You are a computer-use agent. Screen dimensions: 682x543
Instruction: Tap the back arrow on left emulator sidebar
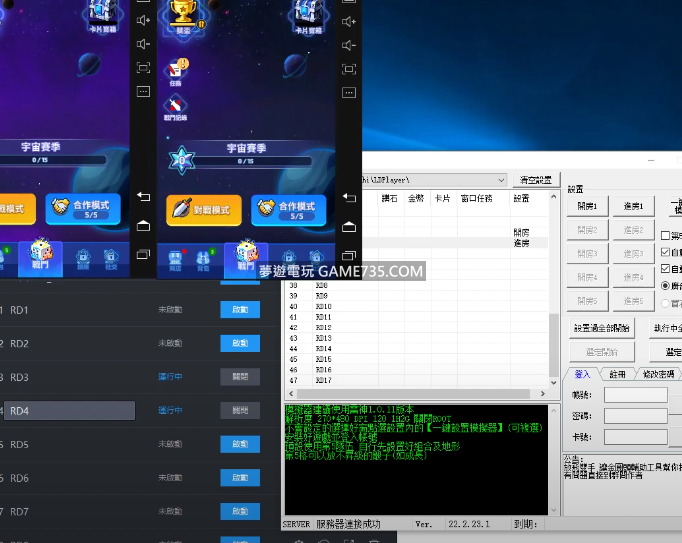pos(142,197)
